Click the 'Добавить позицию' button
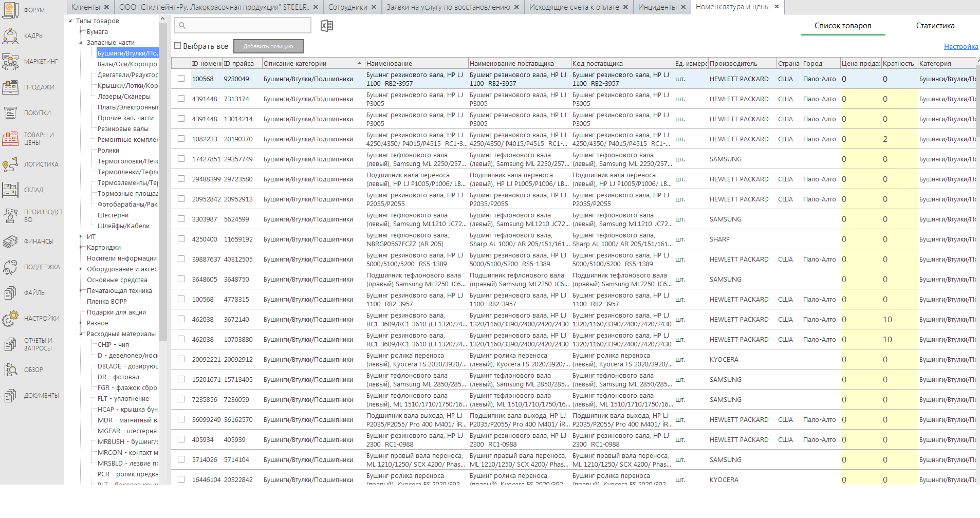This screenshot has height=518, width=980. (268, 46)
